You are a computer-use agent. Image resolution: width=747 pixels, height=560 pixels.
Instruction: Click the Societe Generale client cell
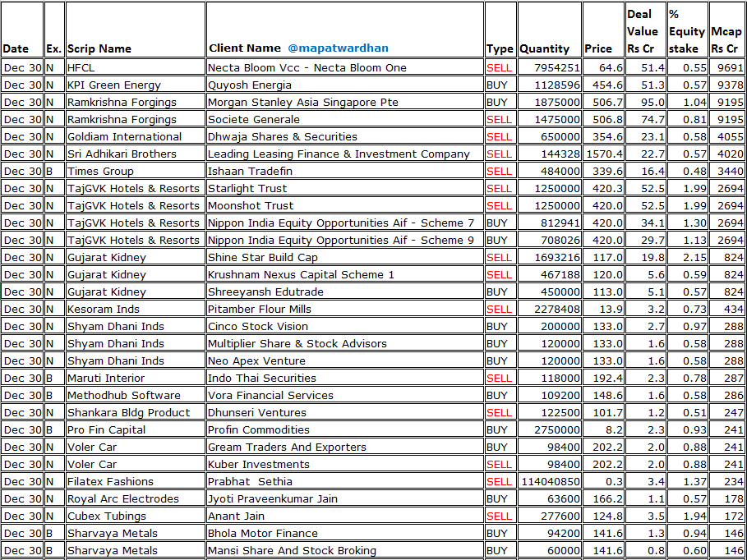coord(345,119)
